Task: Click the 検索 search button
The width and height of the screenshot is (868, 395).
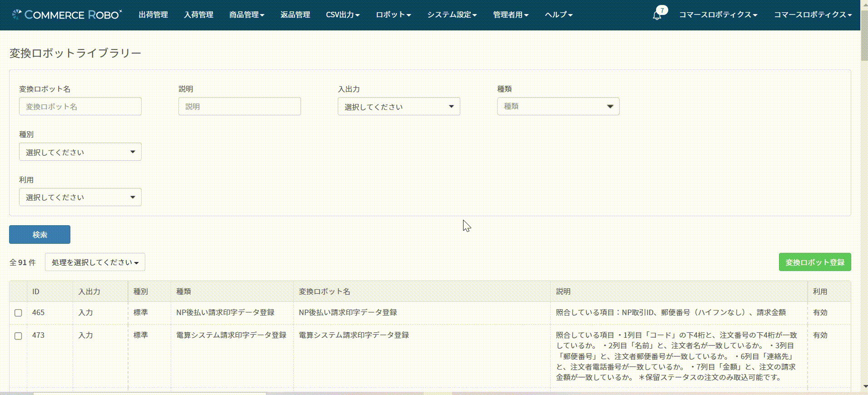Action: (x=39, y=235)
